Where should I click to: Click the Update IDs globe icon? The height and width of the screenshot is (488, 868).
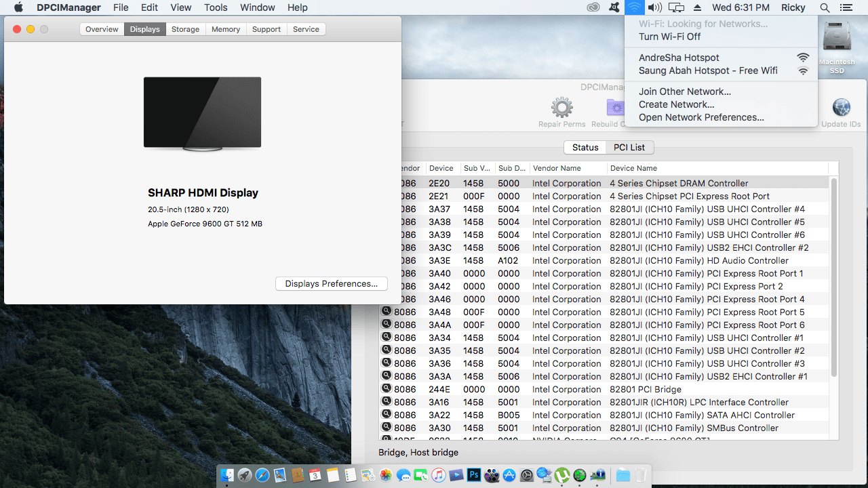point(841,112)
